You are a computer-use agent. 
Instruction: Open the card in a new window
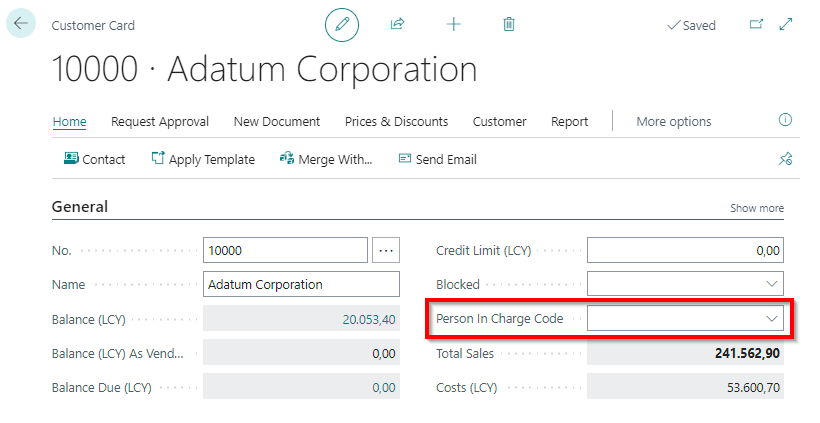click(x=756, y=24)
